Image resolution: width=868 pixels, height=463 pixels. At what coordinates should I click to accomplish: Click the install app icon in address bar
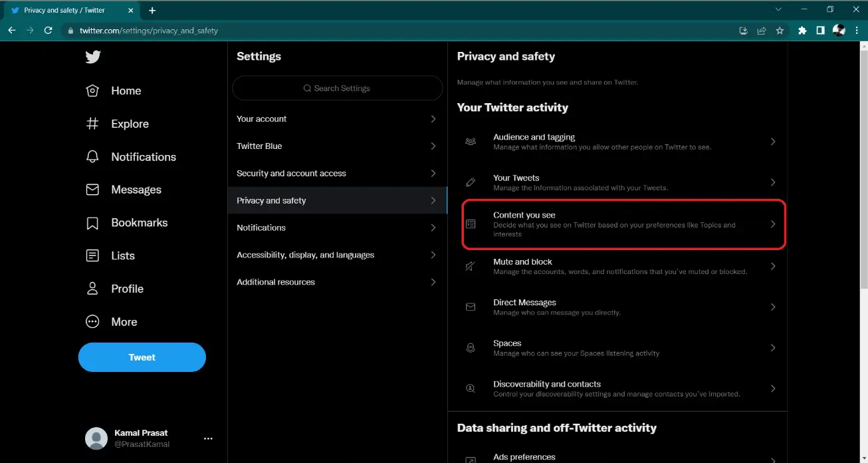[744, 31]
